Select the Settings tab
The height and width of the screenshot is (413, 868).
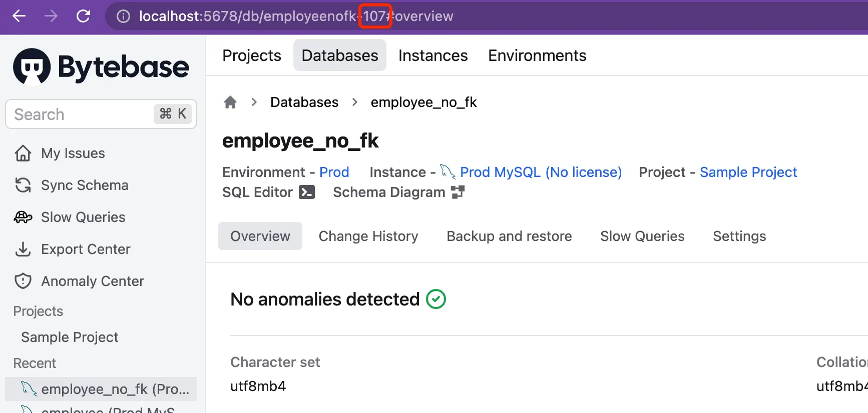[739, 236]
